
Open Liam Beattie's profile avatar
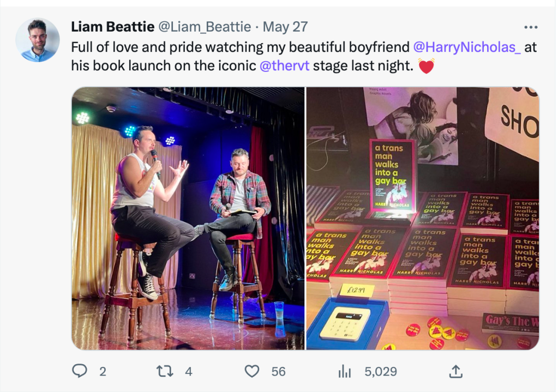point(38,40)
